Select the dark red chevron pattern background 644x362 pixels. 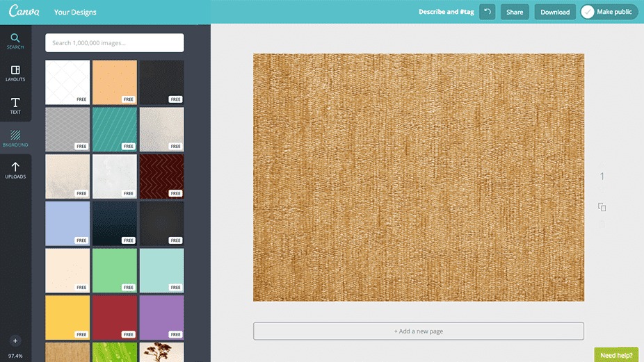click(x=161, y=176)
